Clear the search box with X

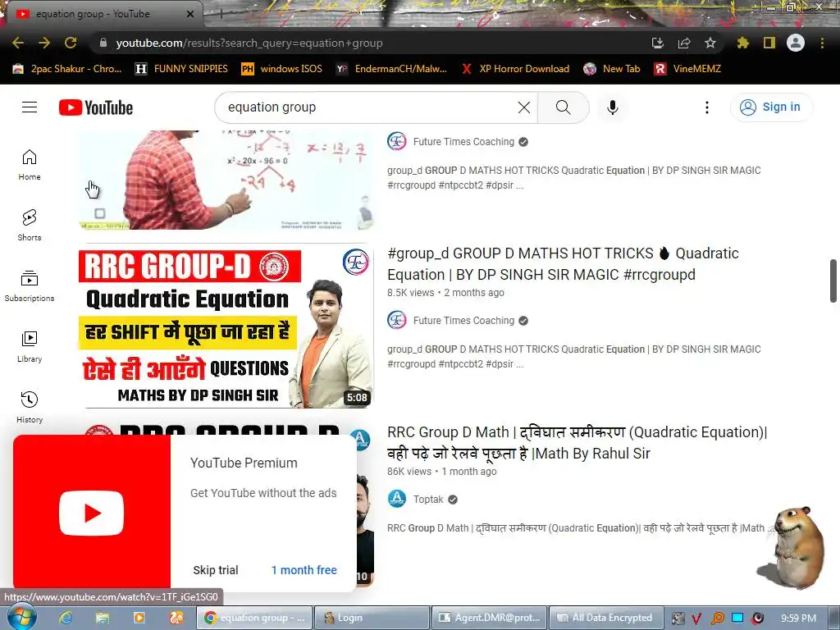524,107
